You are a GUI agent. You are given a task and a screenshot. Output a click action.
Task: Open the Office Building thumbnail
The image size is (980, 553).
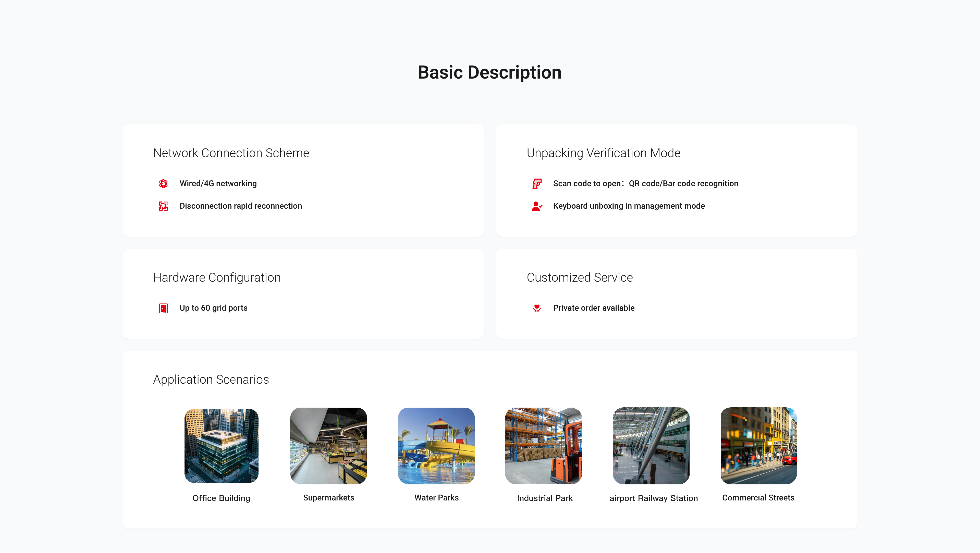tap(222, 446)
